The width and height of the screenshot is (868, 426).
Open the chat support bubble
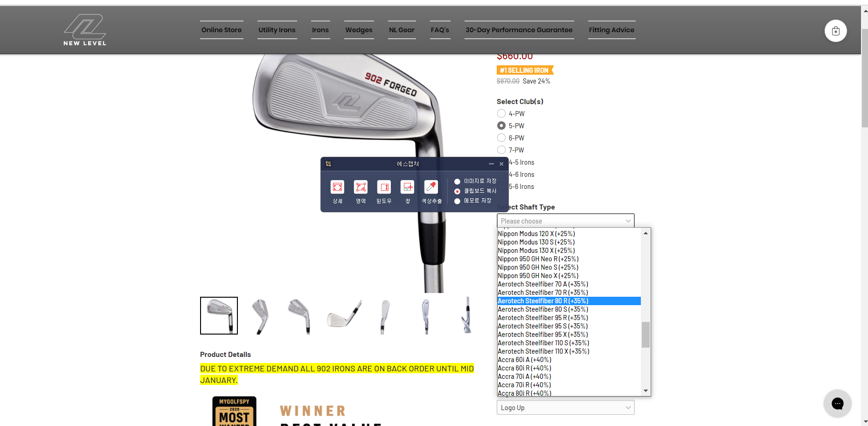pyautogui.click(x=837, y=403)
